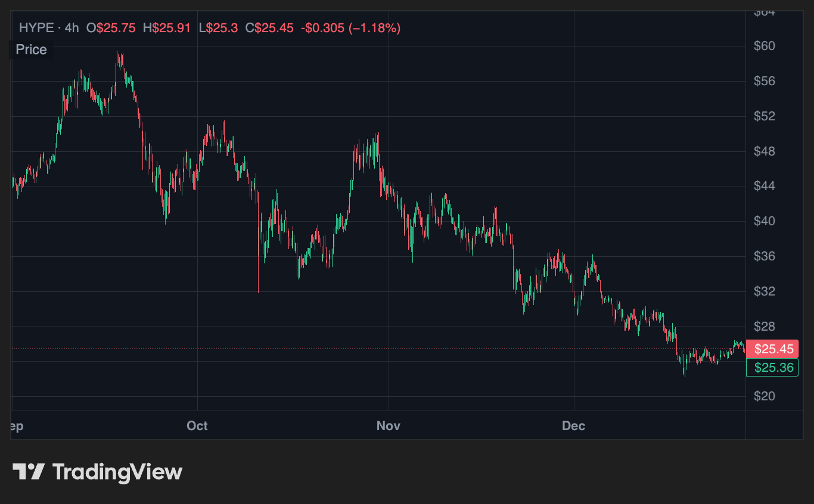
Task: Click the $48 price axis label
Action: pyautogui.click(x=766, y=151)
